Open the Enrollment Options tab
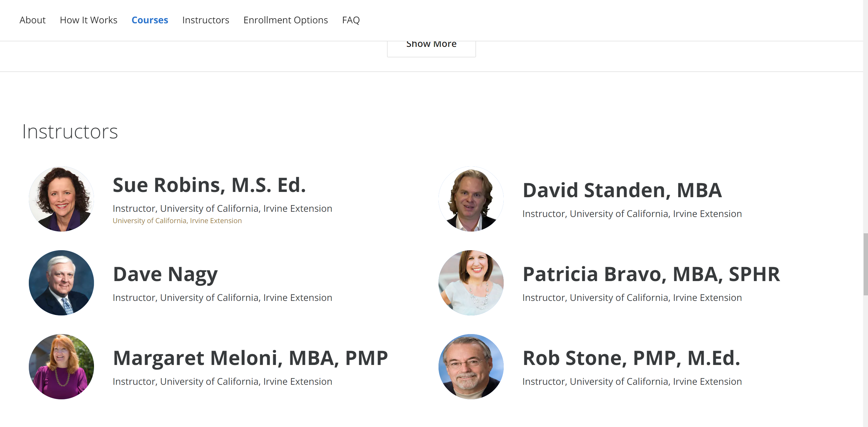Screen dimensions: 868x427 (x=285, y=20)
